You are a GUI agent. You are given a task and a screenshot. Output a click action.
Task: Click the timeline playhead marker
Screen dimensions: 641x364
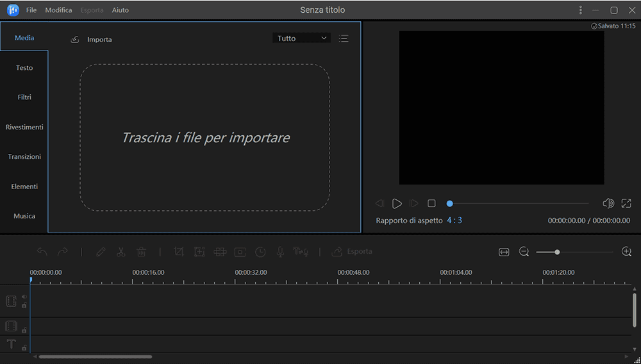(31, 279)
